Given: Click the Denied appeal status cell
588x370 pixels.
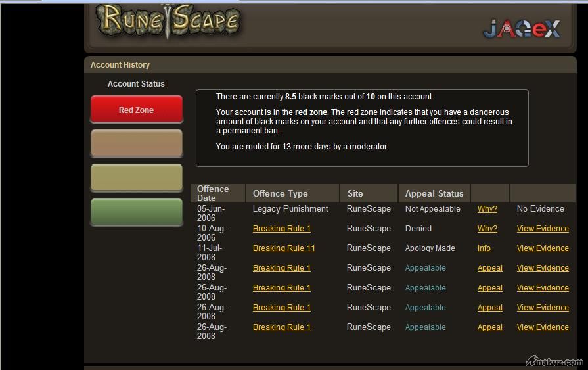Looking at the screenshot, I should (418, 229).
